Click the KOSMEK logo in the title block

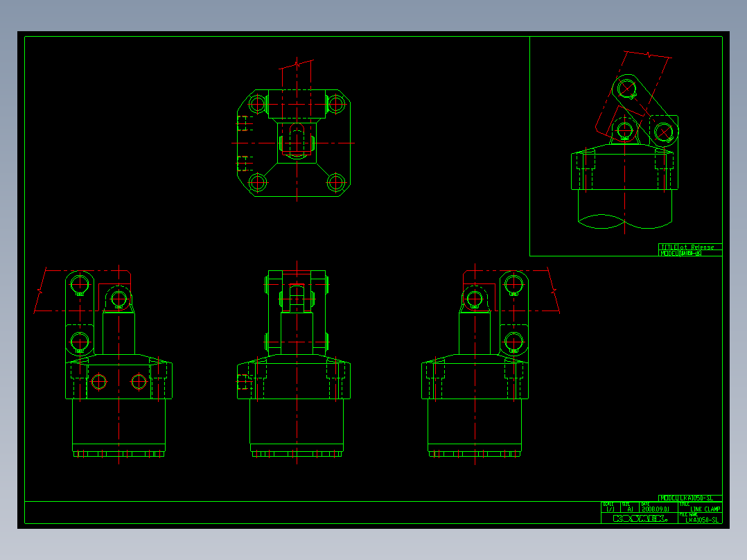click(640, 518)
